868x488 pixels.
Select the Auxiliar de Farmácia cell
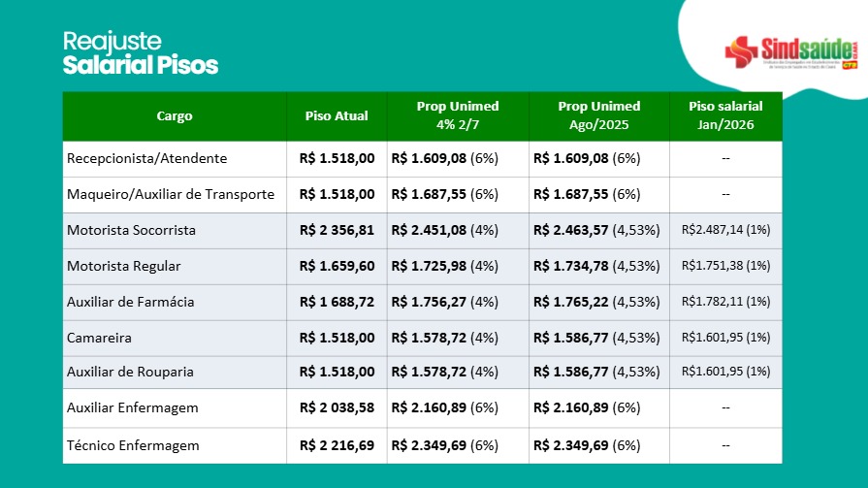coord(130,302)
